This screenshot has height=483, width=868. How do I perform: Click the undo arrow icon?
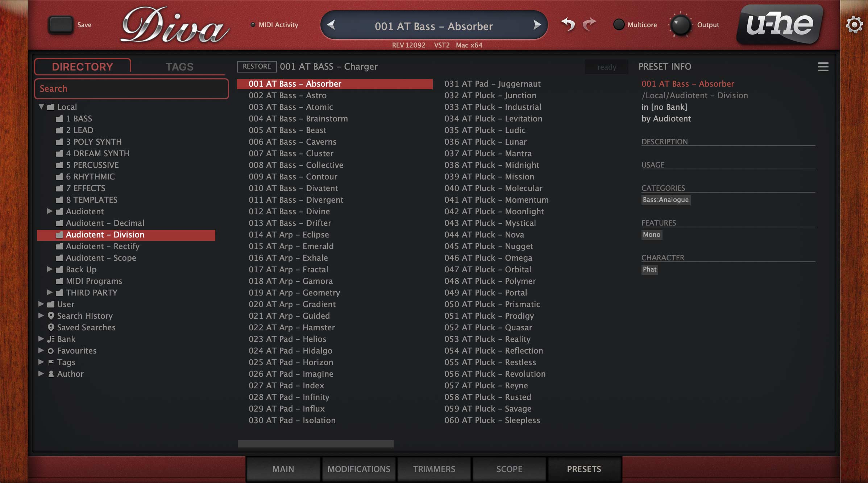568,25
